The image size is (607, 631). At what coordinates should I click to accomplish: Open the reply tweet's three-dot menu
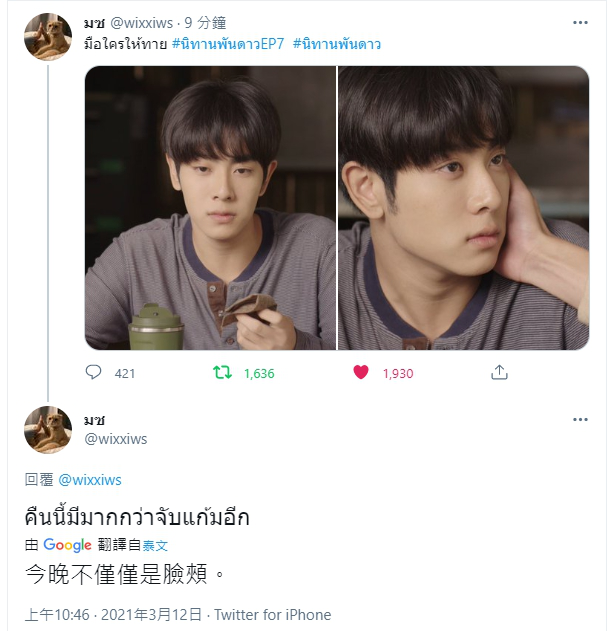tap(580, 419)
